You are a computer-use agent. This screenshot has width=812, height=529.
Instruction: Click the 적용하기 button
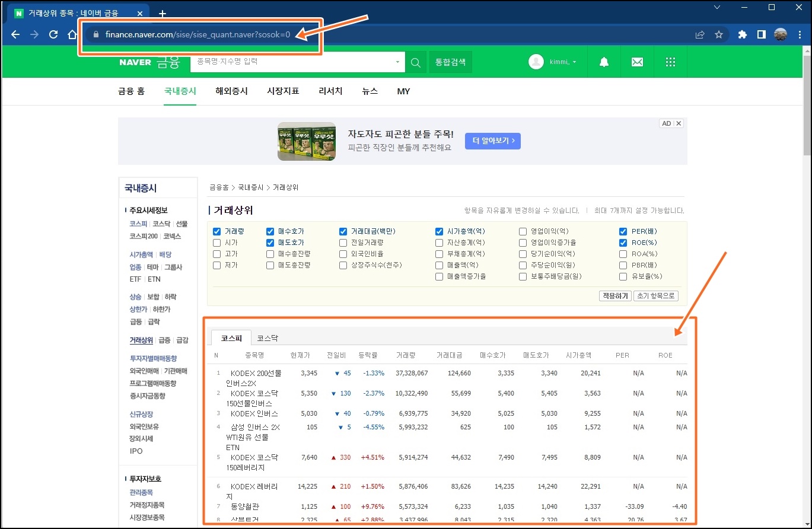(616, 296)
